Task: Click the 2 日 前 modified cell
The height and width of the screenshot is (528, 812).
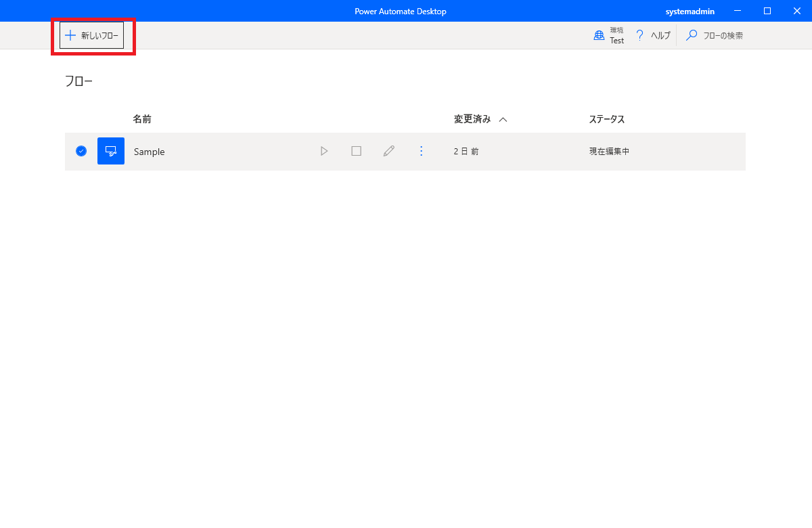Action: [x=466, y=152]
